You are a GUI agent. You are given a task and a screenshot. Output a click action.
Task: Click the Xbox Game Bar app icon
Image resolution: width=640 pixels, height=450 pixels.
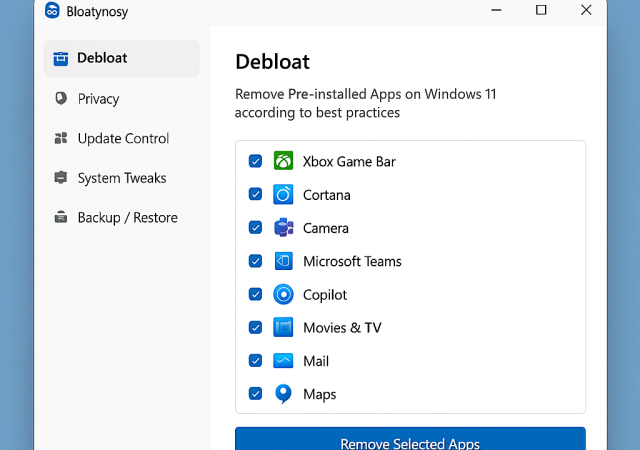click(284, 161)
